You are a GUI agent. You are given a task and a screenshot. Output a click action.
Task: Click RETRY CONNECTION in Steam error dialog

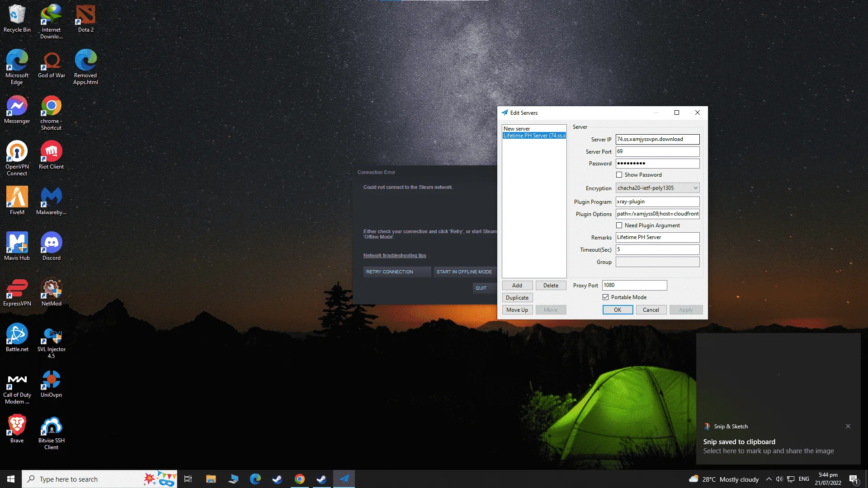coord(397,272)
